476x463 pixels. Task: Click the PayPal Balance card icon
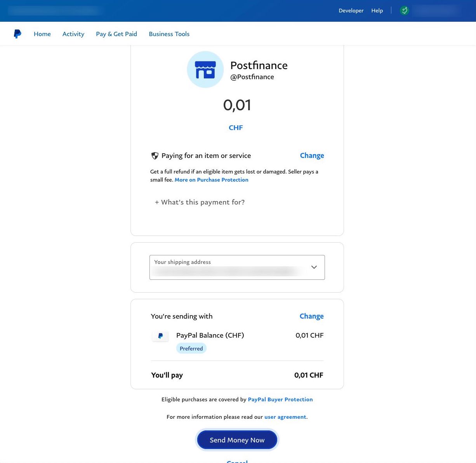coord(160,336)
